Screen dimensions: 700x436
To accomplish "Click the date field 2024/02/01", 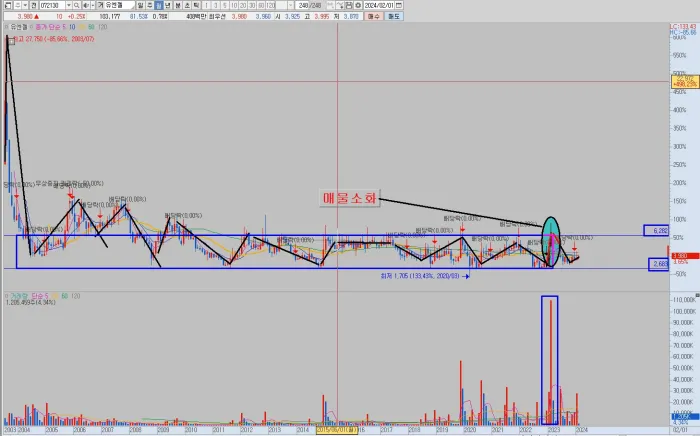I will click(x=379, y=5).
